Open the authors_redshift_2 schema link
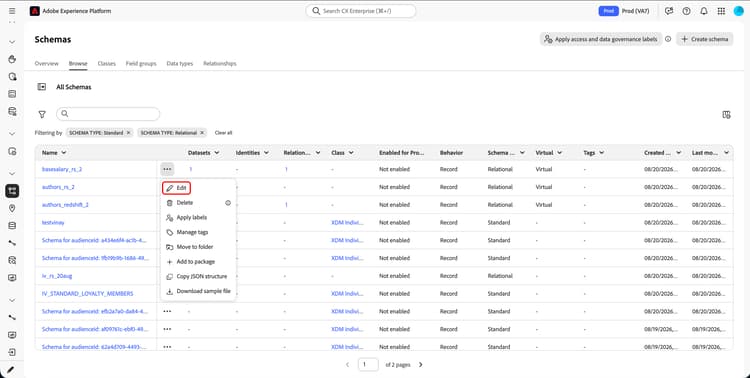Screen dimensions: 750x378 (x=65, y=205)
